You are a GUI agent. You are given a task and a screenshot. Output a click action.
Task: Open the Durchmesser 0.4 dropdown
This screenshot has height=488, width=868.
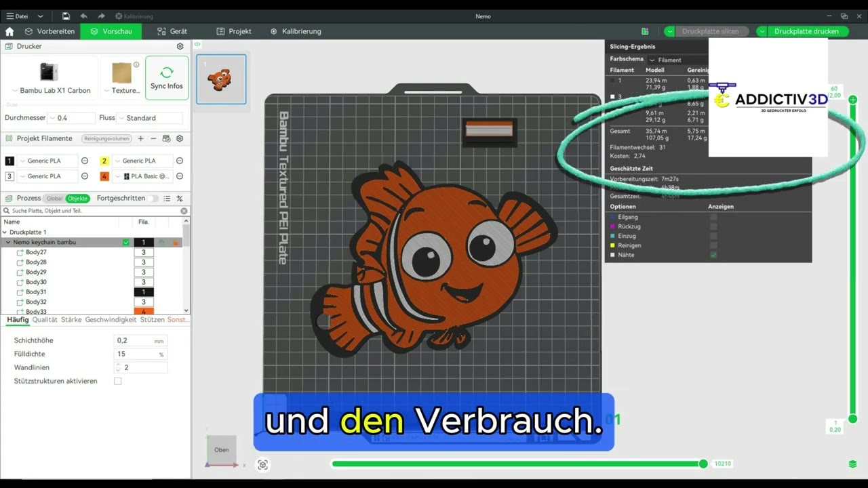[x=72, y=118]
